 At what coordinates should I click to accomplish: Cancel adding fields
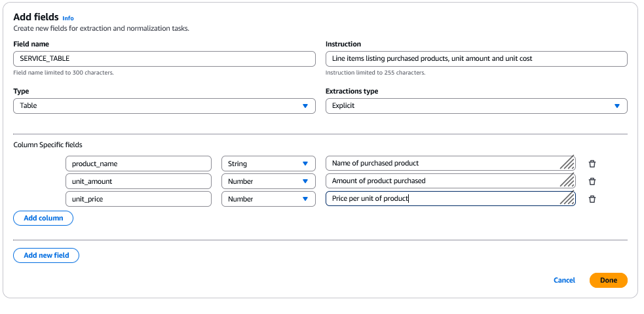564,280
